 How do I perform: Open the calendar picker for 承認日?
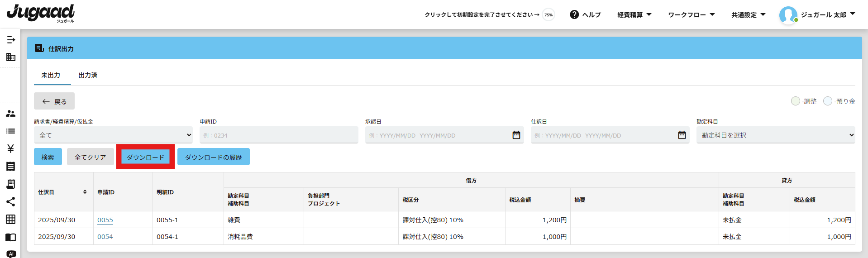pos(516,135)
